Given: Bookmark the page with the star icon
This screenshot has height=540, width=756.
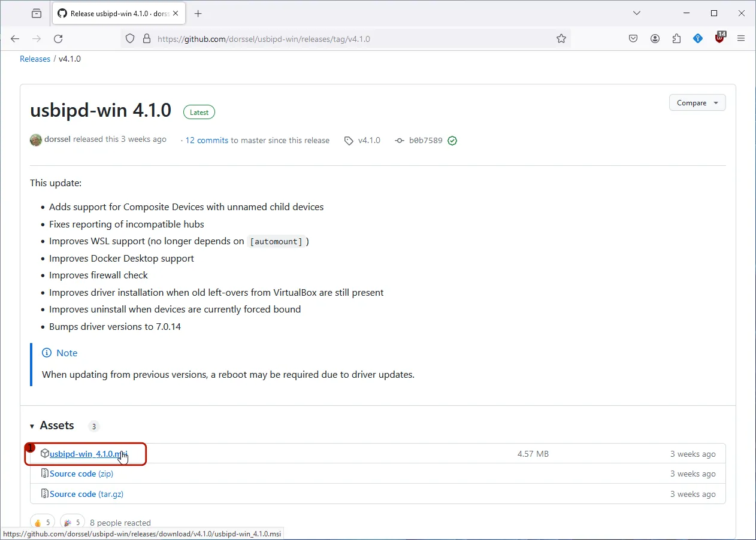Looking at the screenshot, I should coord(561,38).
